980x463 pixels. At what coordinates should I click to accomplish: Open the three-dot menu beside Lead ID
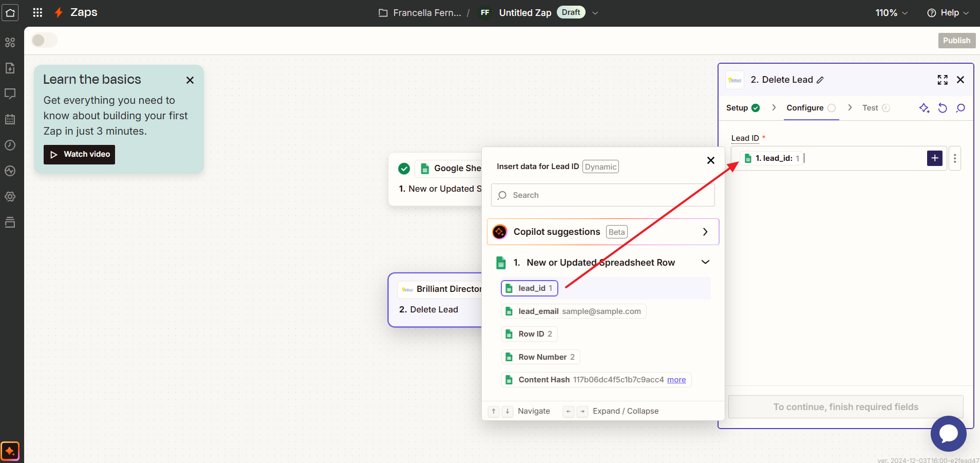pyautogui.click(x=955, y=158)
